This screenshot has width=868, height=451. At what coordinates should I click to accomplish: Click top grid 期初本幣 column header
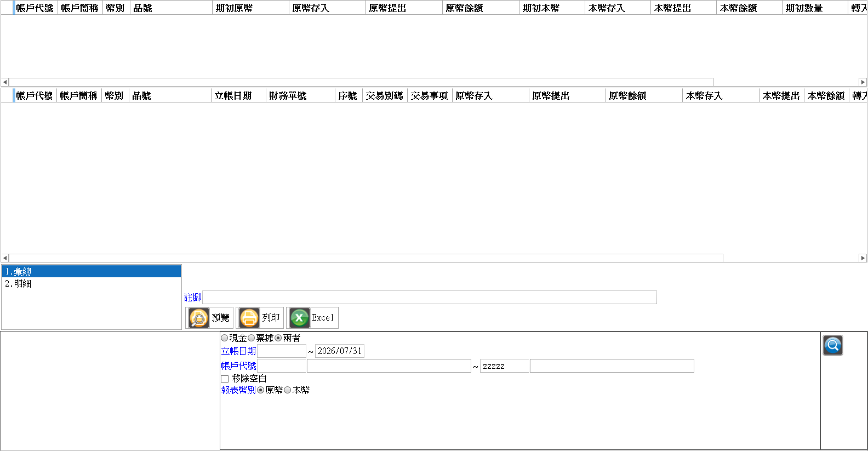coord(552,8)
